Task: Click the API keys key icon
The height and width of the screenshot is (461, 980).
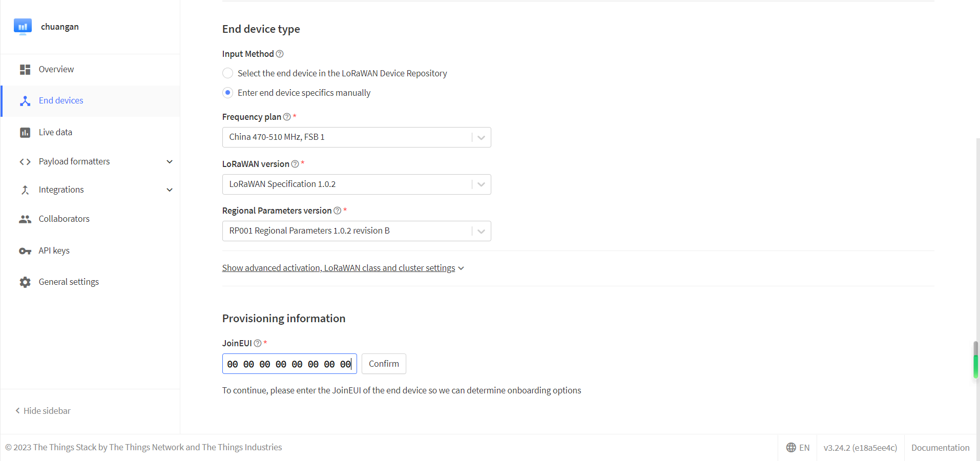Action: click(x=25, y=251)
